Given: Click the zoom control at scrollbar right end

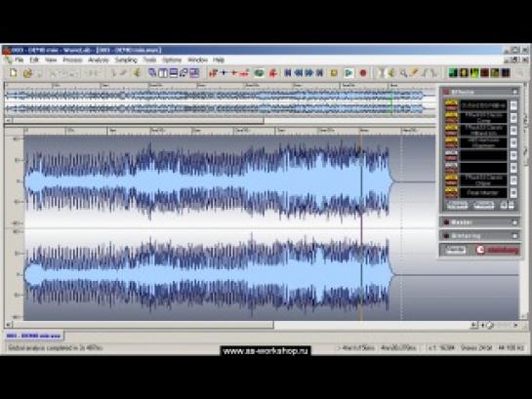Looking at the screenshot, I should [490, 326].
